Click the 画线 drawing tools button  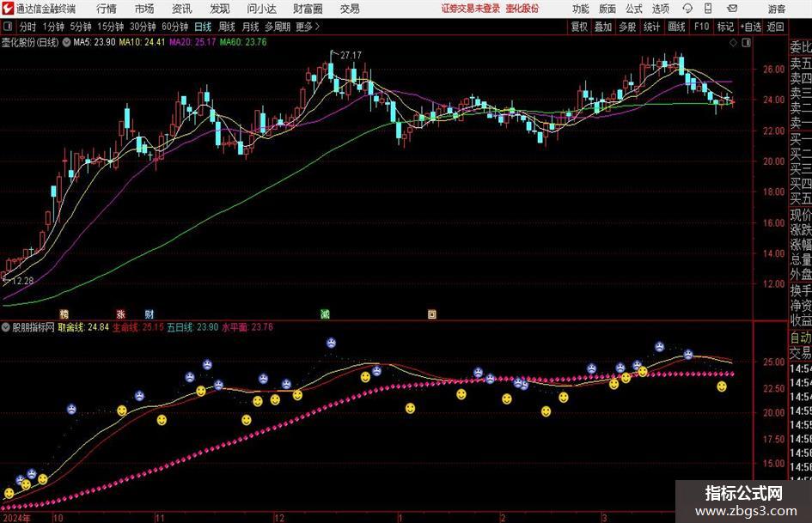676,27
